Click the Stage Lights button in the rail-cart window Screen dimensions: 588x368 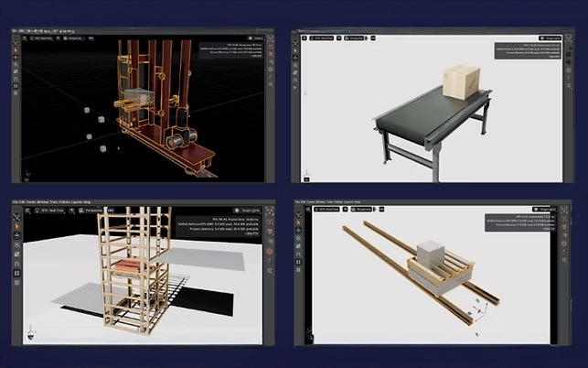[x=545, y=210]
